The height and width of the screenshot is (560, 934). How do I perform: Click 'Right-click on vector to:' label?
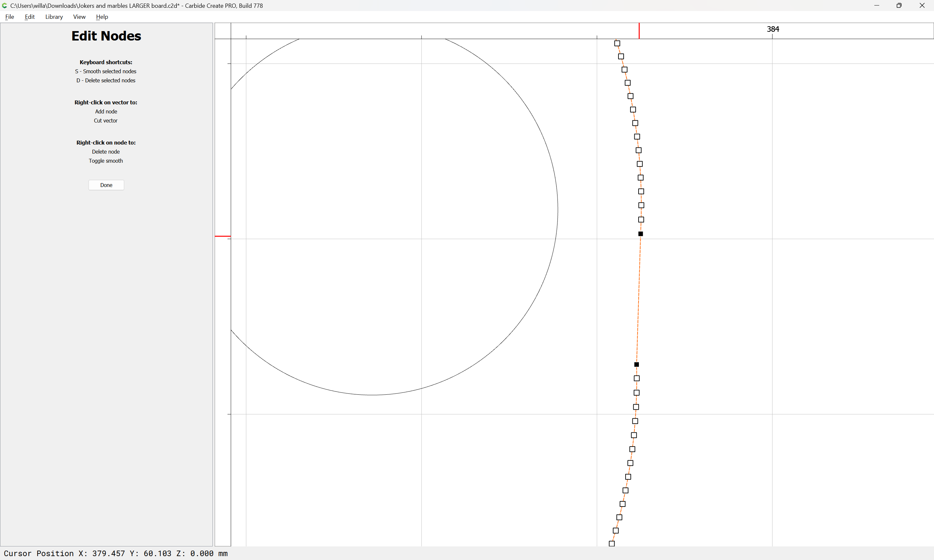coord(106,102)
